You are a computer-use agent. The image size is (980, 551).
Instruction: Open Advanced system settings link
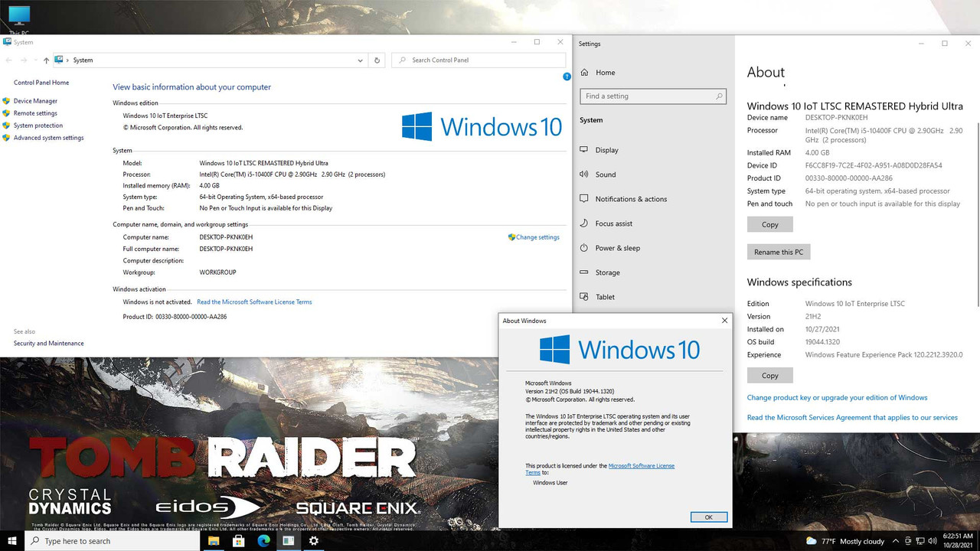click(x=48, y=138)
